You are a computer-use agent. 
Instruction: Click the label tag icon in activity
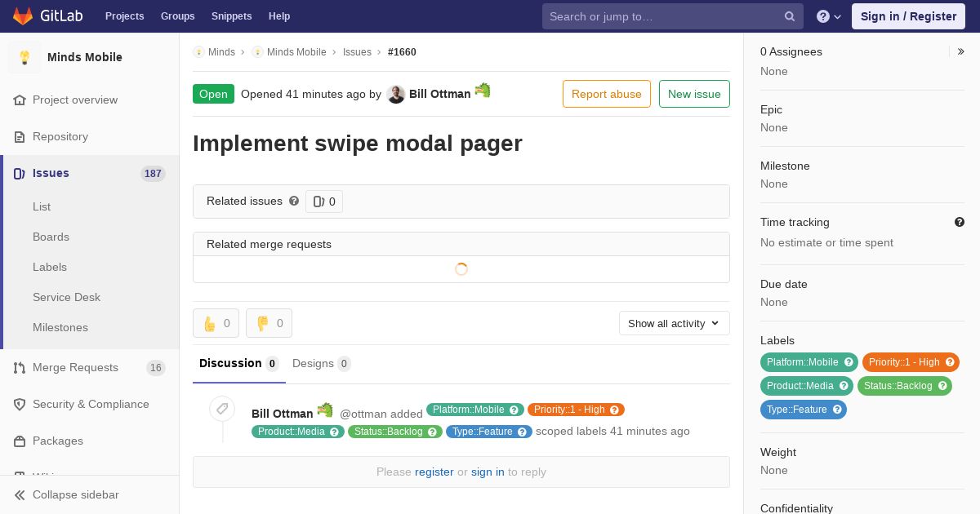coord(222,409)
